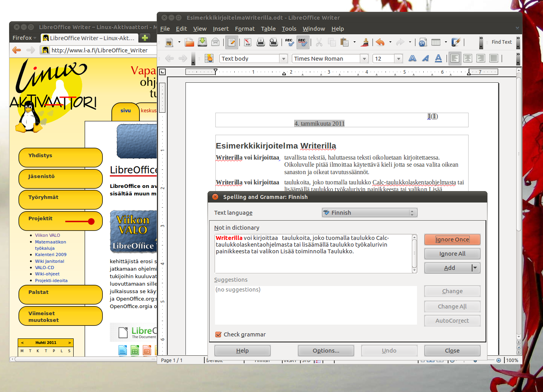Viewport: 543px width, 392px height.
Task: Open the Insert menu
Action: (221, 29)
